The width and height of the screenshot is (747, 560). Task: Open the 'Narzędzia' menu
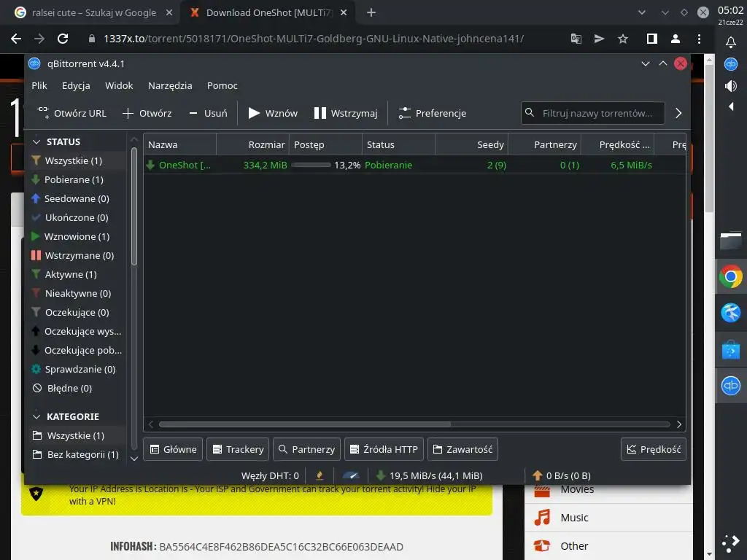(x=170, y=86)
